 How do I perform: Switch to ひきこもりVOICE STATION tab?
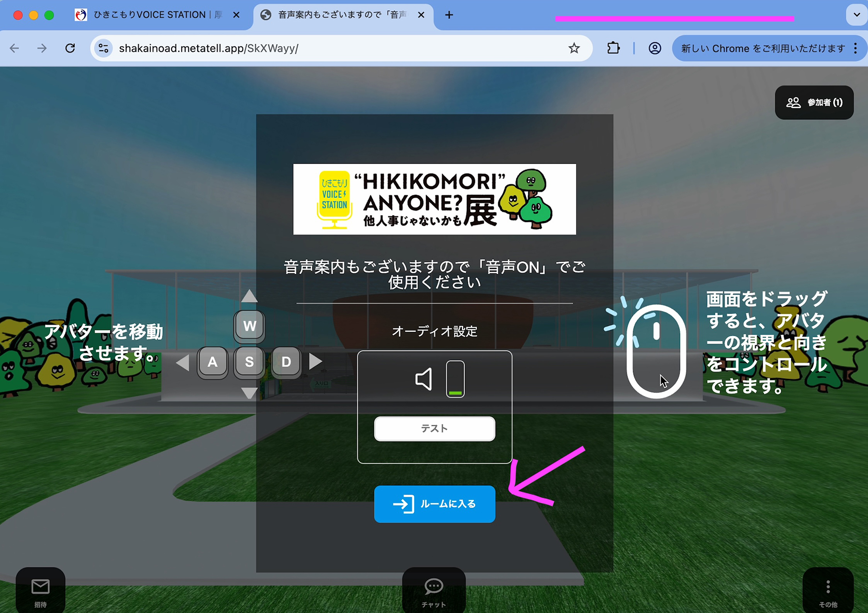click(x=157, y=15)
